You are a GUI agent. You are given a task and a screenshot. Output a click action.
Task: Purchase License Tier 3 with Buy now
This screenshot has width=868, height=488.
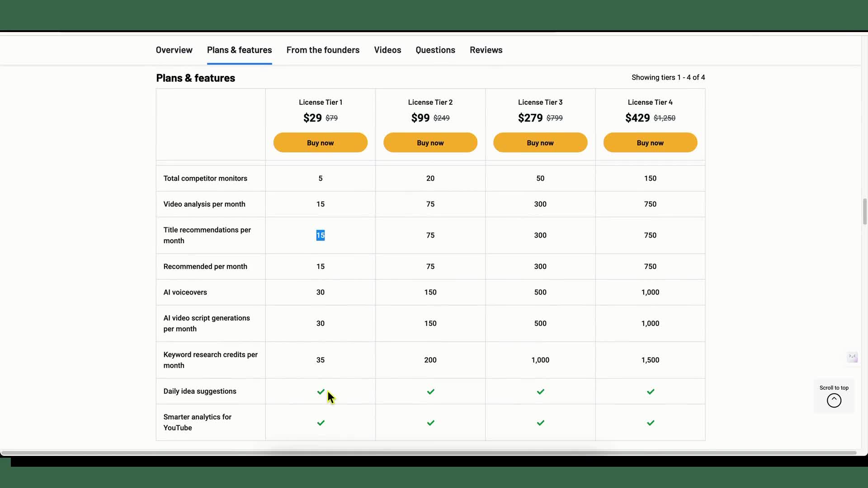[540, 143]
